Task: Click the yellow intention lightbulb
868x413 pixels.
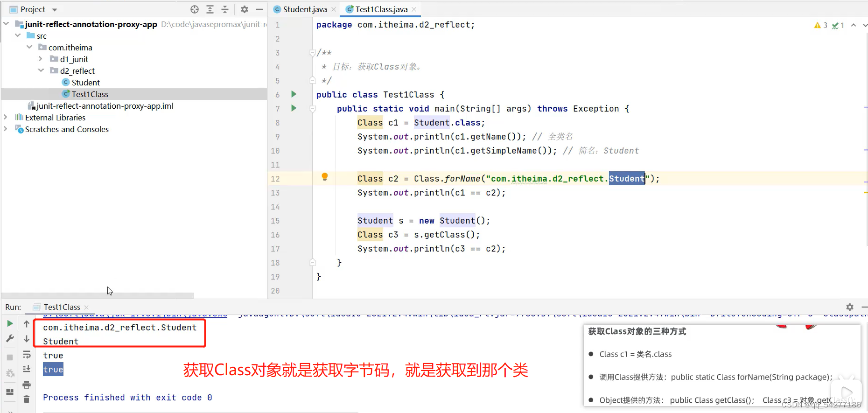Action: point(325,177)
